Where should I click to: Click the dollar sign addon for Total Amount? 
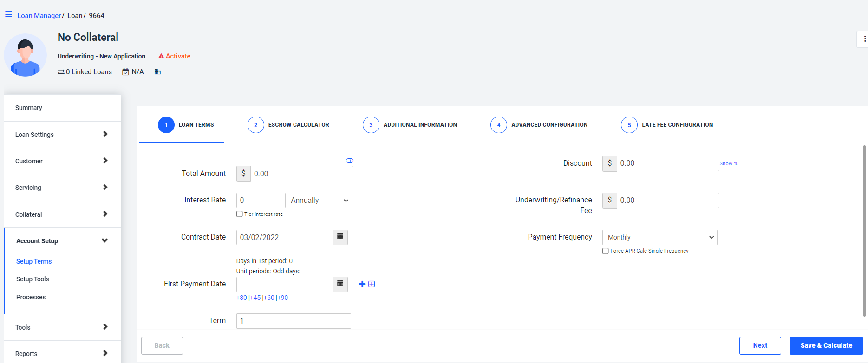(243, 174)
